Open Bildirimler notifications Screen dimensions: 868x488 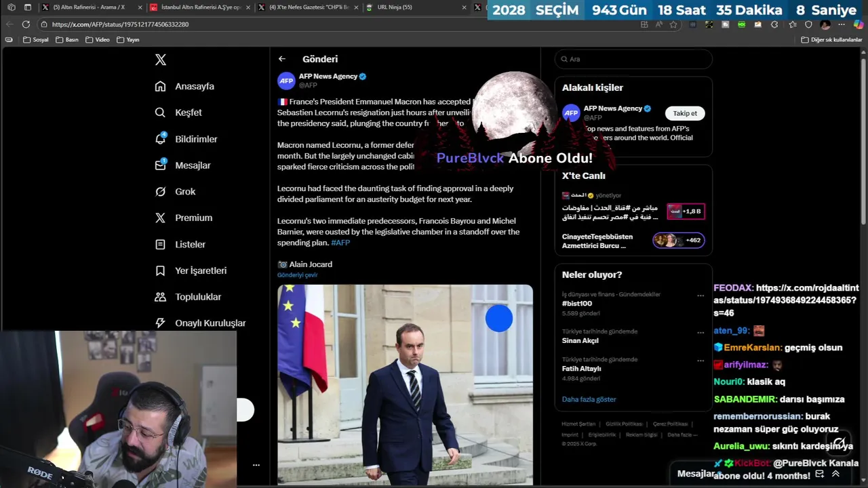click(x=186, y=139)
